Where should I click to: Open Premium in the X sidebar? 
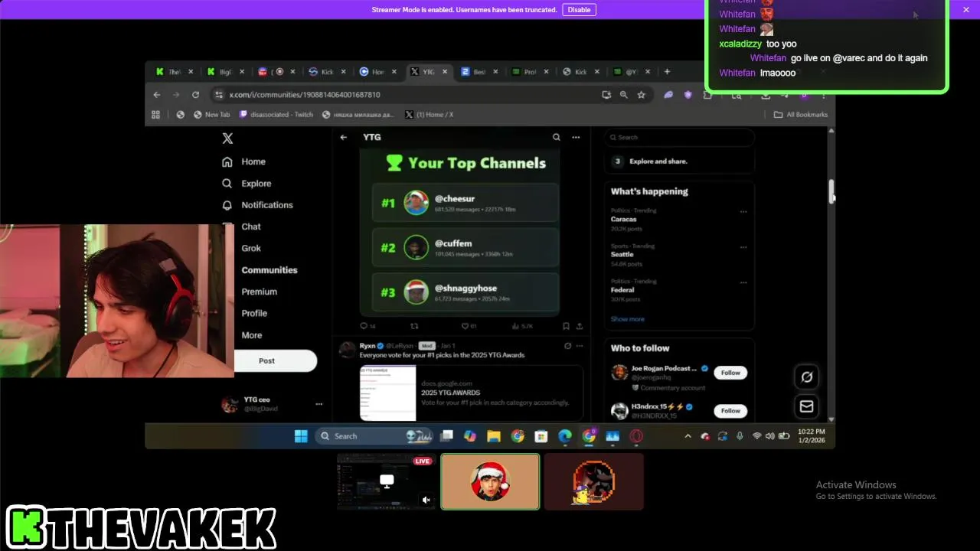[x=260, y=292]
